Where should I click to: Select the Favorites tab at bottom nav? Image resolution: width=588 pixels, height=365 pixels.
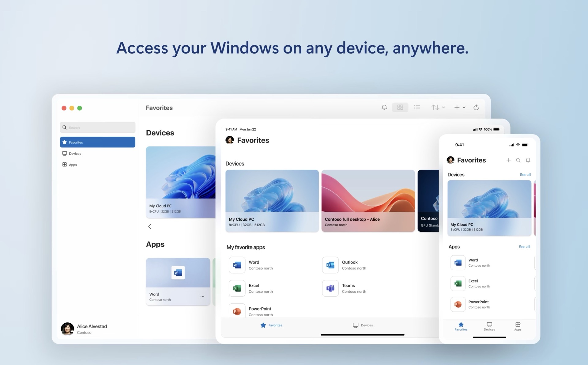[461, 327]
